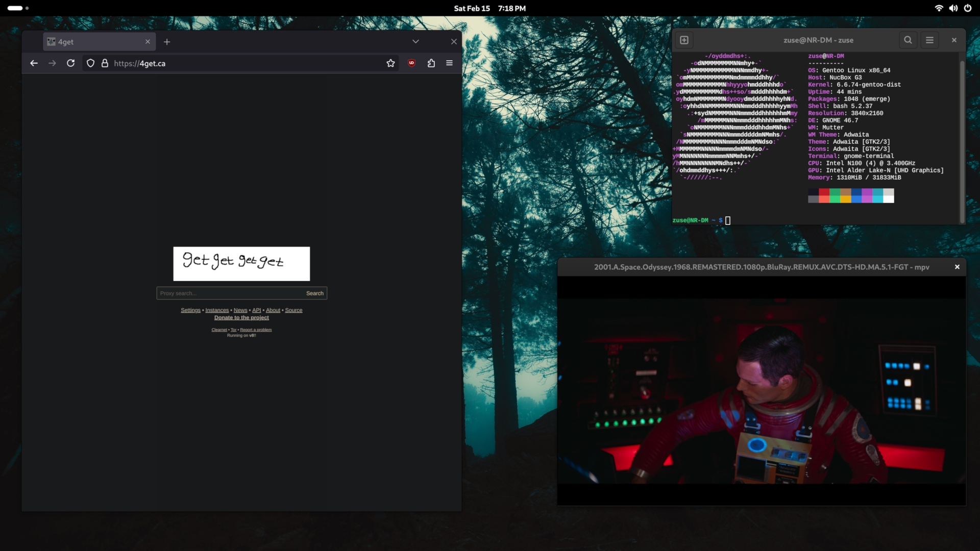980x551 pixels.
Task: Click Donate to the project link
Action: pos(241,318)
